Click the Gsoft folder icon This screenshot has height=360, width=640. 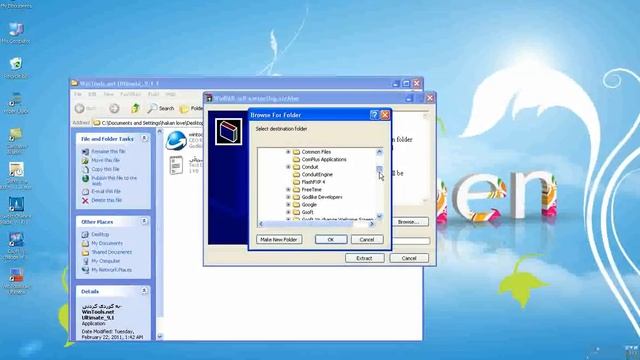tap(297, 212)
